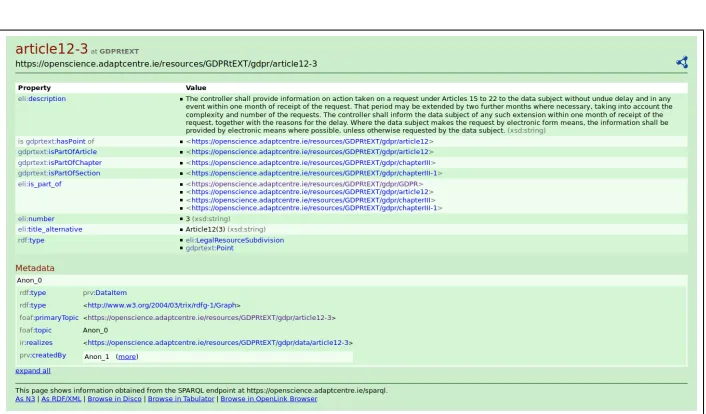Open the rdfg-1/Graph W3 URL
Image resolution: width=706 pixels, height=414 pixels.
coord(162,305)
